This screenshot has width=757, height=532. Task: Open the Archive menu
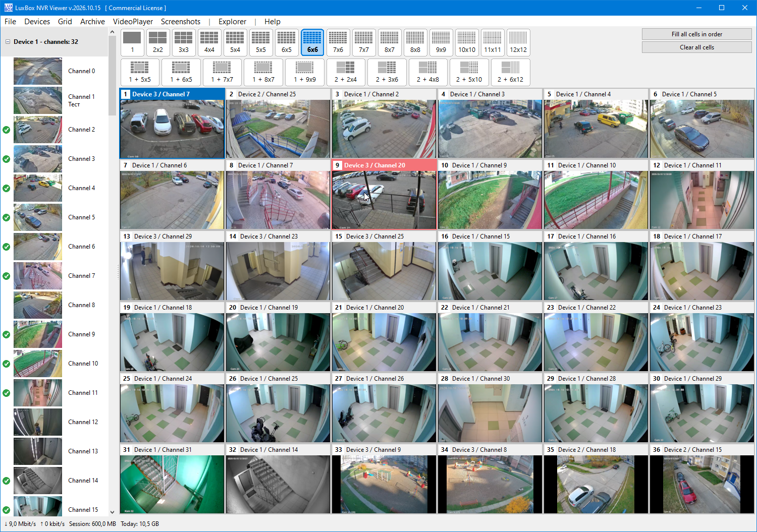[93, 22]
